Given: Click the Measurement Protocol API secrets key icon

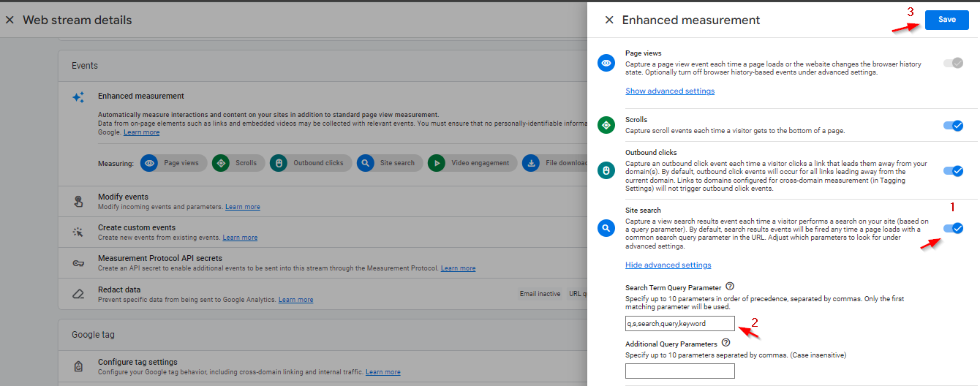Looking at the screenshot, I should 78,263.
